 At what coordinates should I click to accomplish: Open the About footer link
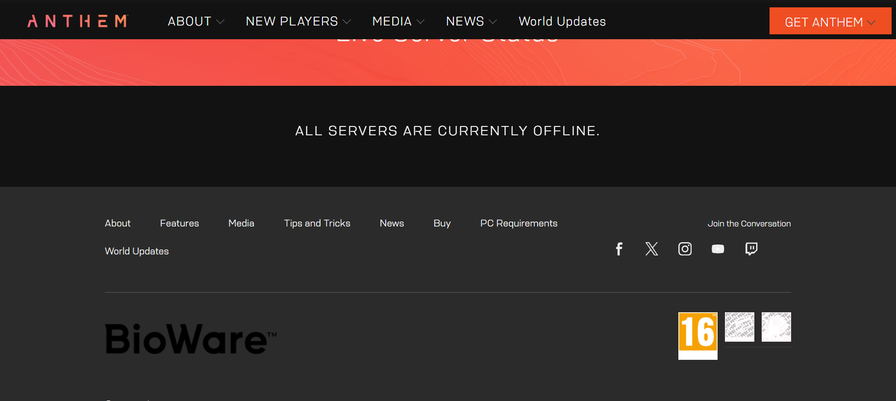click(118, 223)
